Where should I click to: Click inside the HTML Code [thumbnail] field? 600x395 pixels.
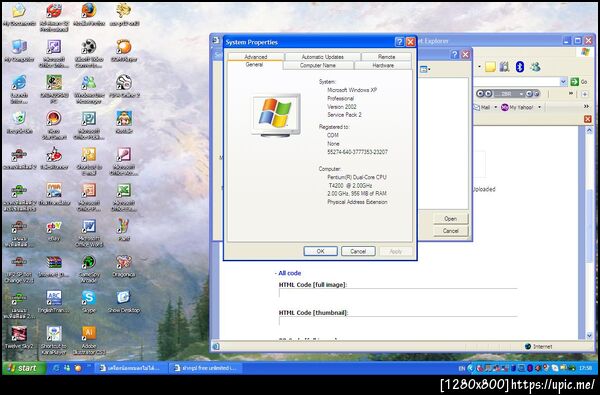click(398, 321)
